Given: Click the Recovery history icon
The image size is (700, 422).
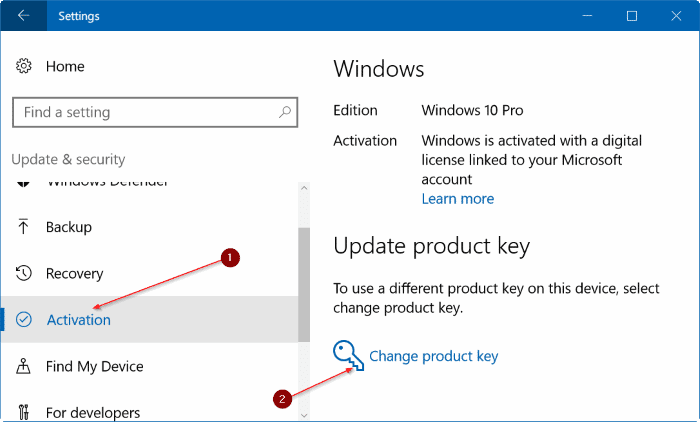Looking at the screenshot, I should tap(24, 273).
